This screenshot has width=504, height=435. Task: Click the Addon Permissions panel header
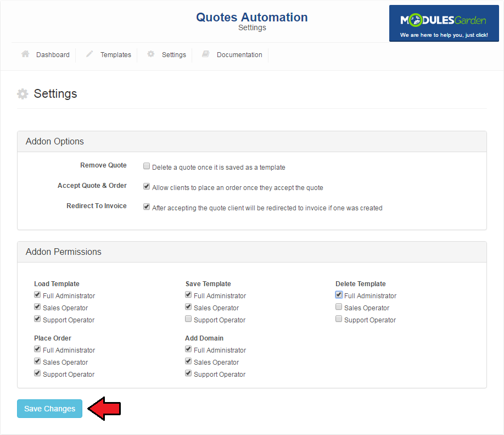[251, 252]
